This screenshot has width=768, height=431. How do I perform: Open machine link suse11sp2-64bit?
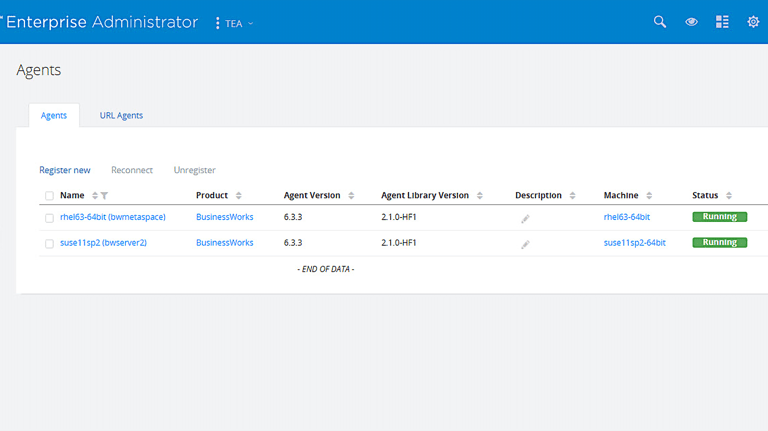coord(634,242)
